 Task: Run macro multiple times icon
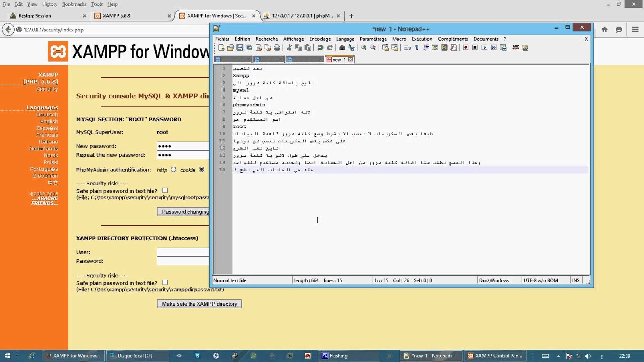click(x=494, y=48)
